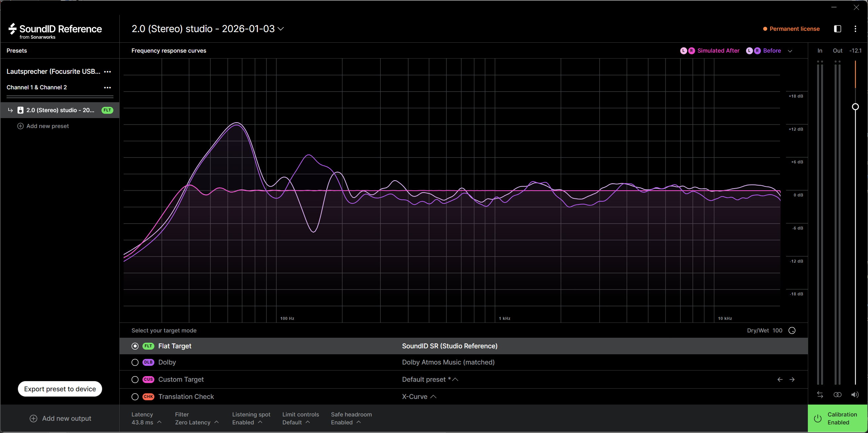
Task: Select the Dolby target mode radio button
Action: click(135, 362)
